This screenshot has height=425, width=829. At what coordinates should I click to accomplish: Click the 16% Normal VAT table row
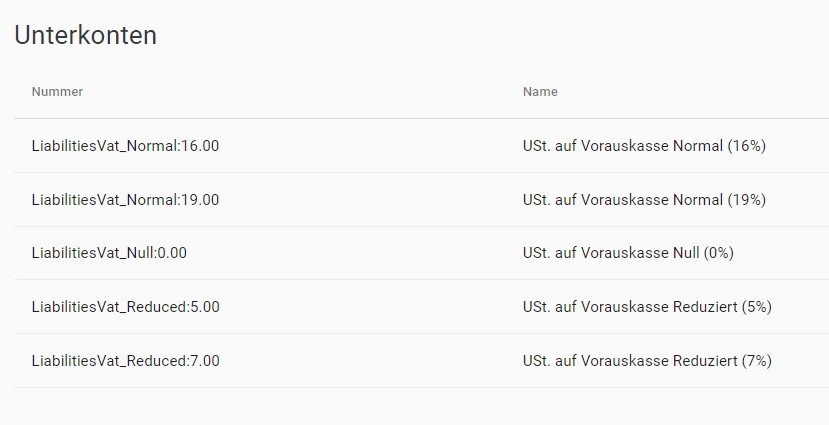(421, 146)
